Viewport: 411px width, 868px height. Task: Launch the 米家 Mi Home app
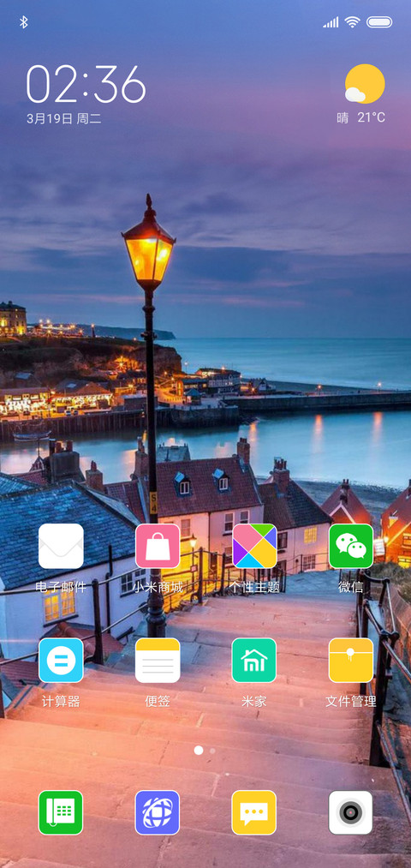[x=254, y=660]
